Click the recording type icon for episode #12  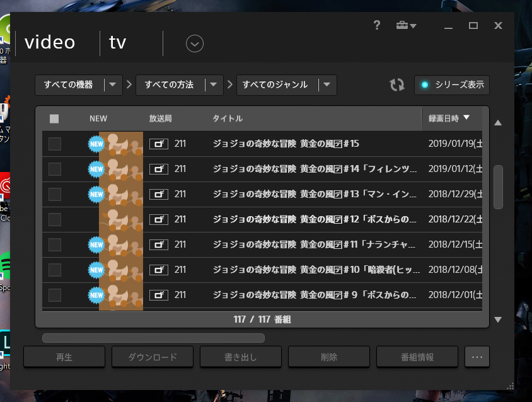[159, 219]
